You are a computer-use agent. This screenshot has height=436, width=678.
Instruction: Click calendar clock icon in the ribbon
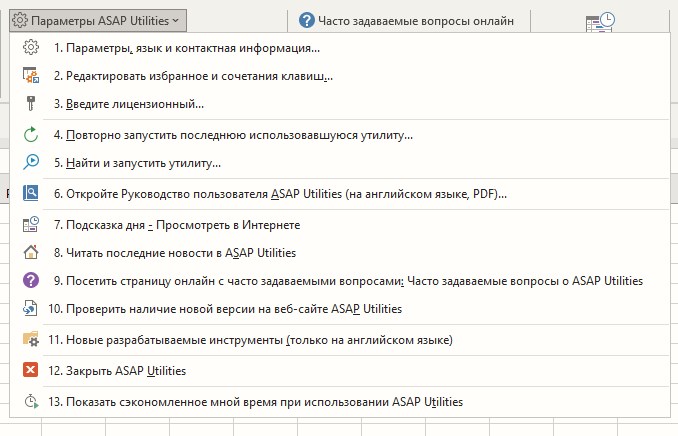601,22
